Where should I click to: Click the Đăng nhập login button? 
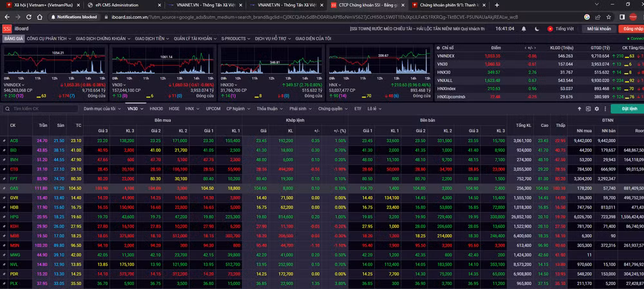click(x=631, y=29)
